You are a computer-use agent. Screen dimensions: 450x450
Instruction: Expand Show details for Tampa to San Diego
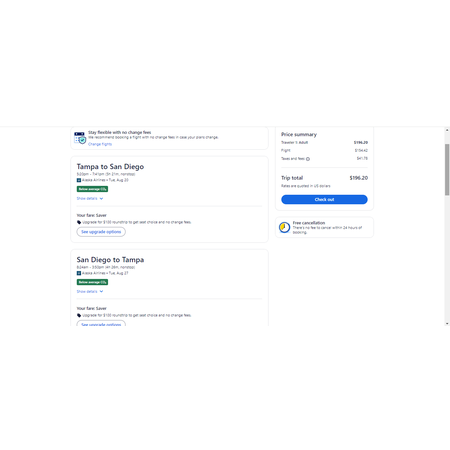(90, 198)
